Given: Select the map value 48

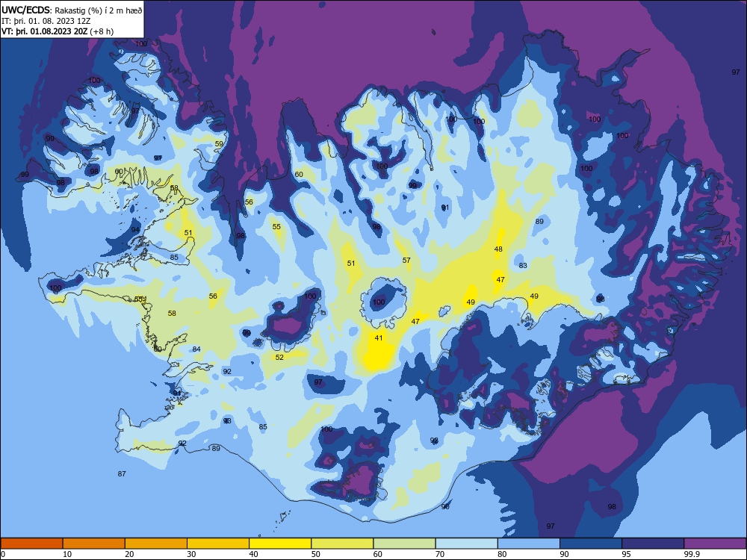Looking at the screenshot, I should (x=498, y=249).
